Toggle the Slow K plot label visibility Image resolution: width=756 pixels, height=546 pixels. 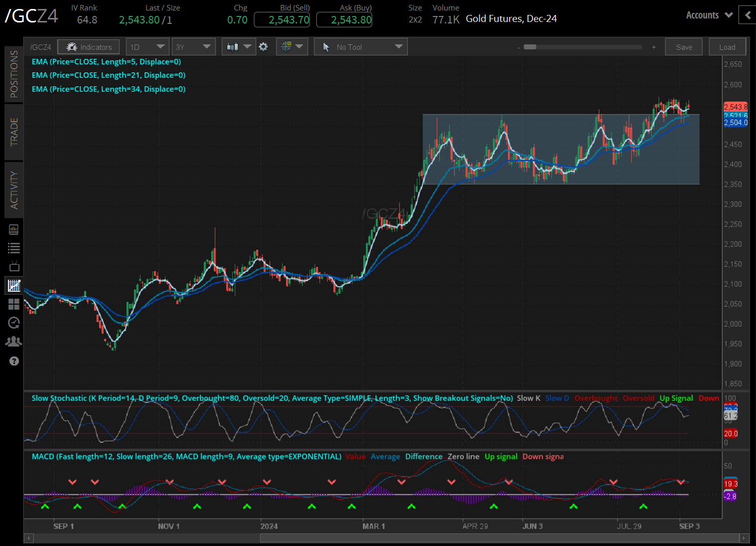(528, 398)
